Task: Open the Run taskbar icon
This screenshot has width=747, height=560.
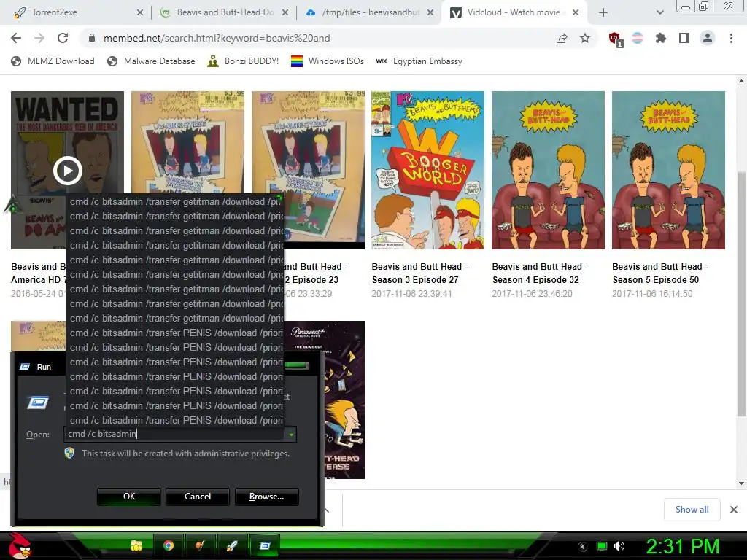Action: point(264,545)
